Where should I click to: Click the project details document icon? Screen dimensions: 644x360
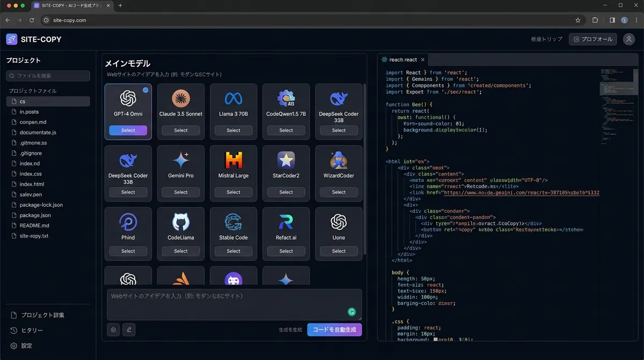14,315
